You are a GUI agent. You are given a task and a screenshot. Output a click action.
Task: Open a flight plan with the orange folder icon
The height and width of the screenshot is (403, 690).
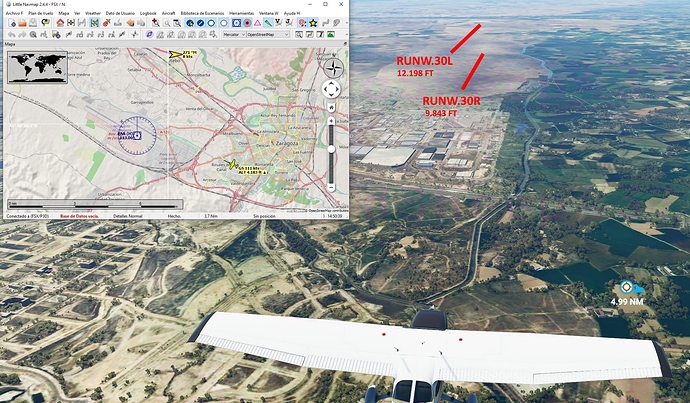(22, 23)
